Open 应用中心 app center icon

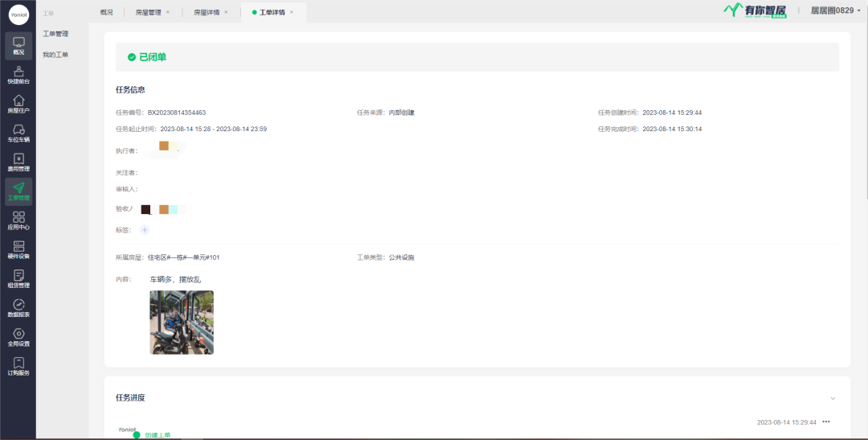pos(18,220)
